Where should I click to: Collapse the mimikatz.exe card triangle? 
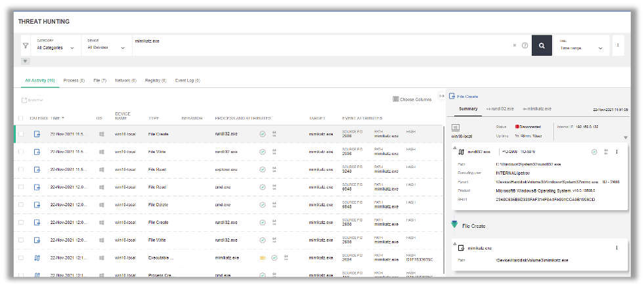[x=455, y=244]
